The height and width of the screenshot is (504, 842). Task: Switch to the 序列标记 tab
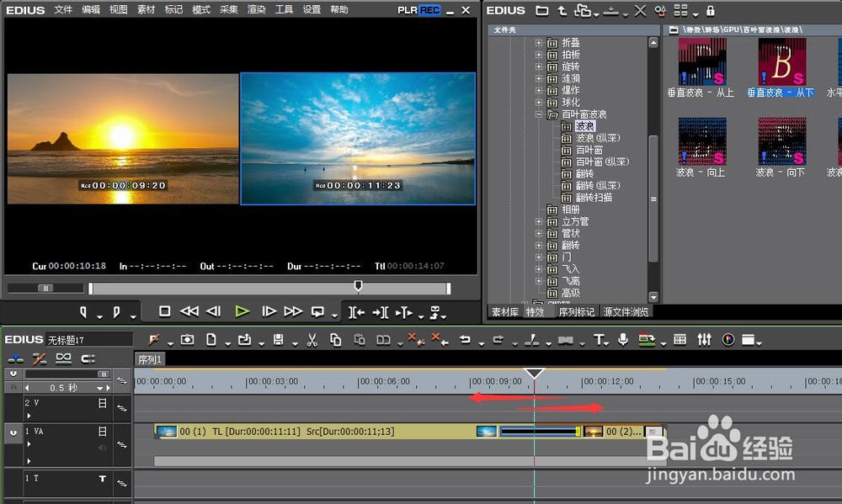coord(576,312)
